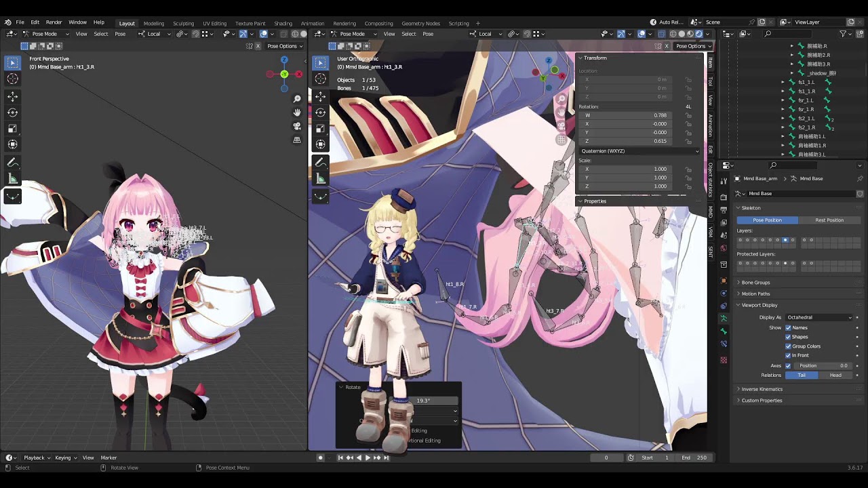868x488 pixels.
Task: Disable the In Front checkbox
Action: tap(788, 355)
